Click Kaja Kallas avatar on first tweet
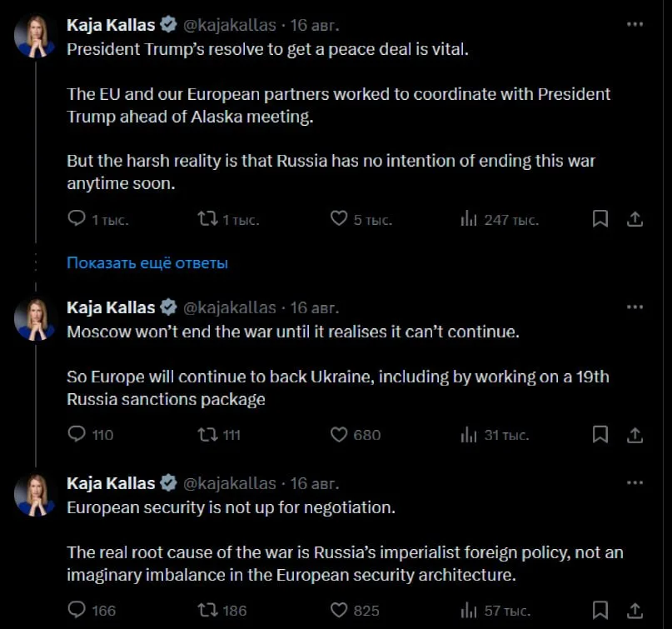The image size is (672, 629). pyautogui.click(x=35, y=37)
